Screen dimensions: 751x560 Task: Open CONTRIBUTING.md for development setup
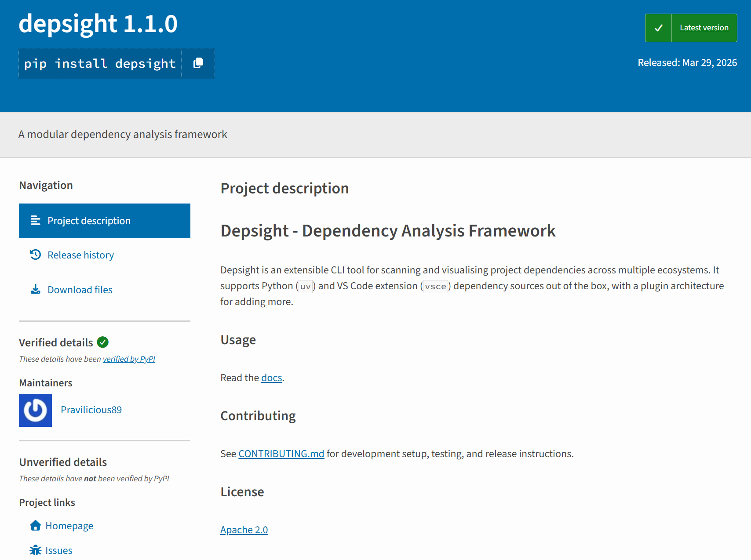pyautogui.click(x=281, y=453)
